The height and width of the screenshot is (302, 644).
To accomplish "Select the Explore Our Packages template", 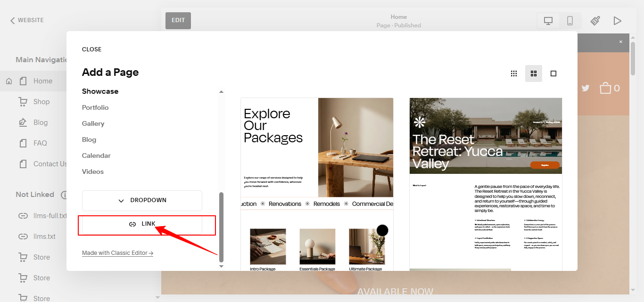I will (x=317, y=184).
